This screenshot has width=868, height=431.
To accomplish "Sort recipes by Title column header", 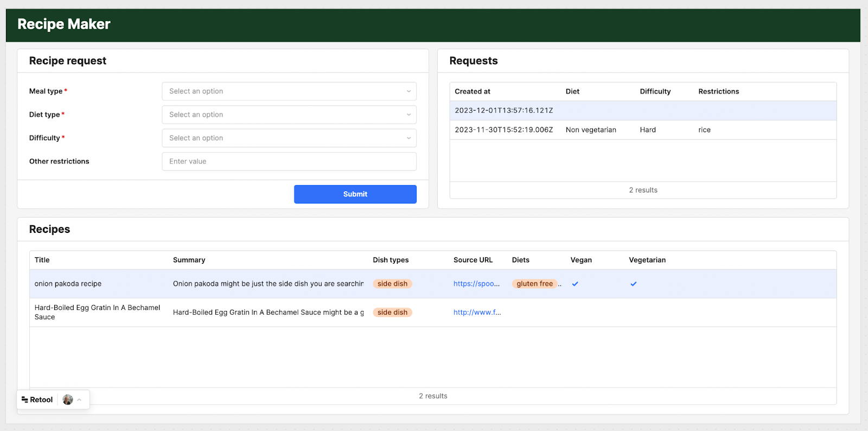I will click(x=42, y=260).
